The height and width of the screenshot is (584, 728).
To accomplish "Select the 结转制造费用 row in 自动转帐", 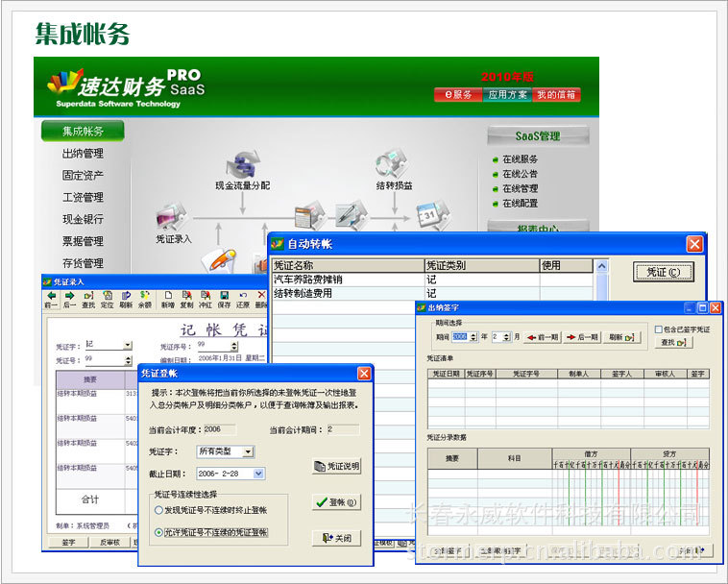I will click(432, 293).
